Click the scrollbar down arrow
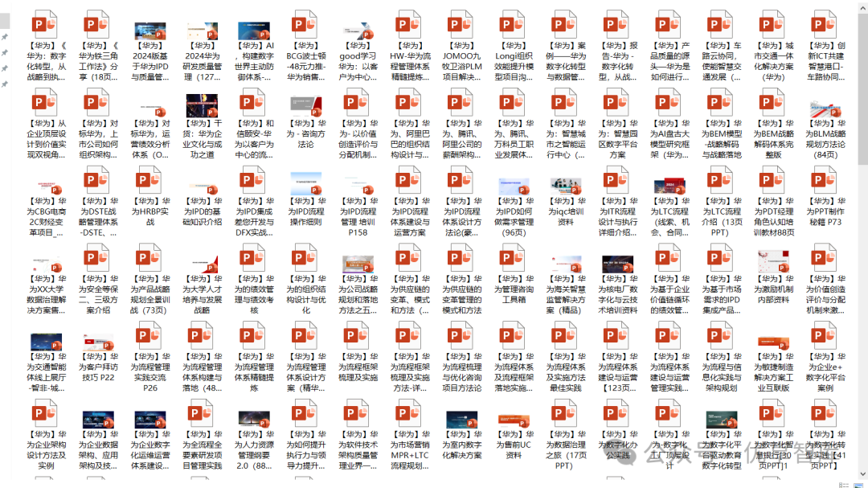Viewport: 868px width, 488px height. pos(863,474)
